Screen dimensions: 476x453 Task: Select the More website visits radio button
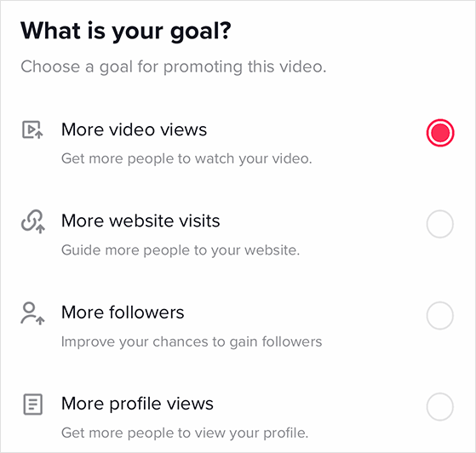coord(440,224)
